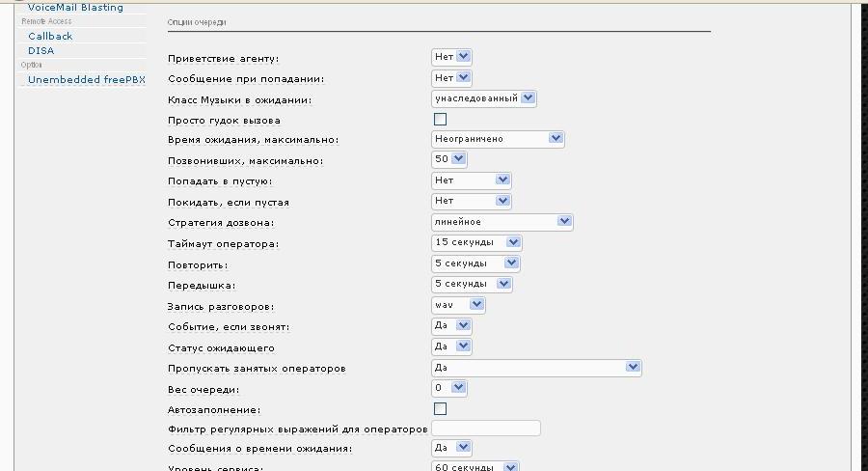The width and height of the screenshot is (868, 471).
Task: Open Пропускать занятых операторов dropdown
Action: [x=536, y=368]
